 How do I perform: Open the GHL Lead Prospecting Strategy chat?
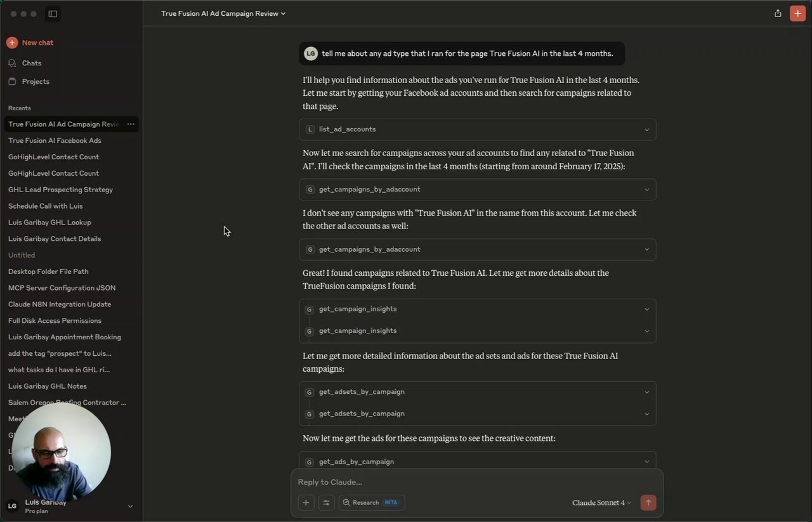click(x=60, y=190)
